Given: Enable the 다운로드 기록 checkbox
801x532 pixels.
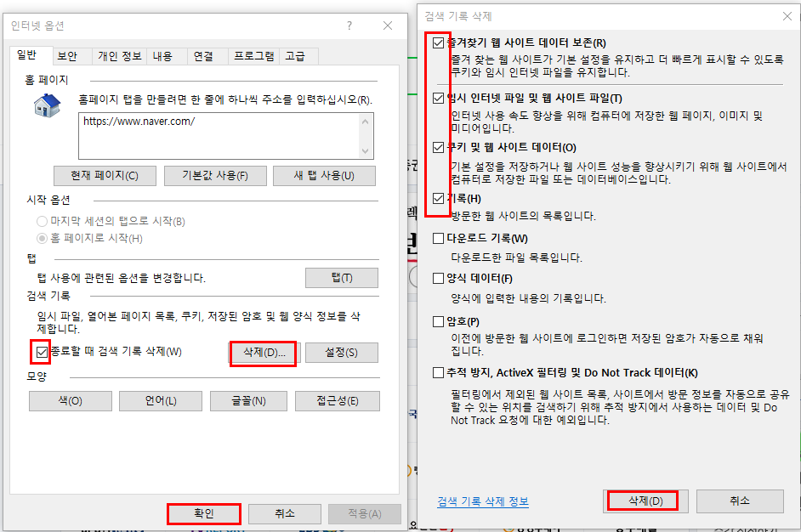Looking at the screenshot, I should 438,239.
